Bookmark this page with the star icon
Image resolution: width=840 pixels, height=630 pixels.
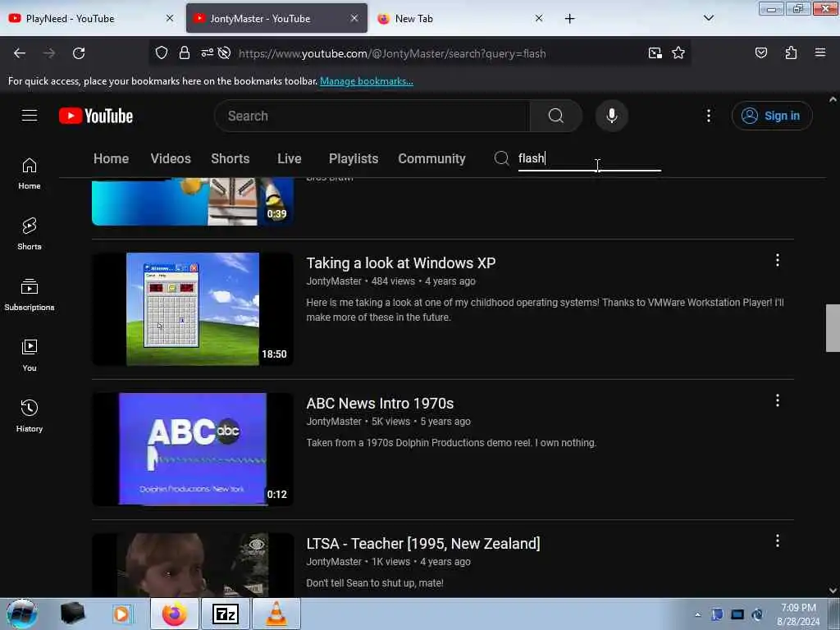678,53
